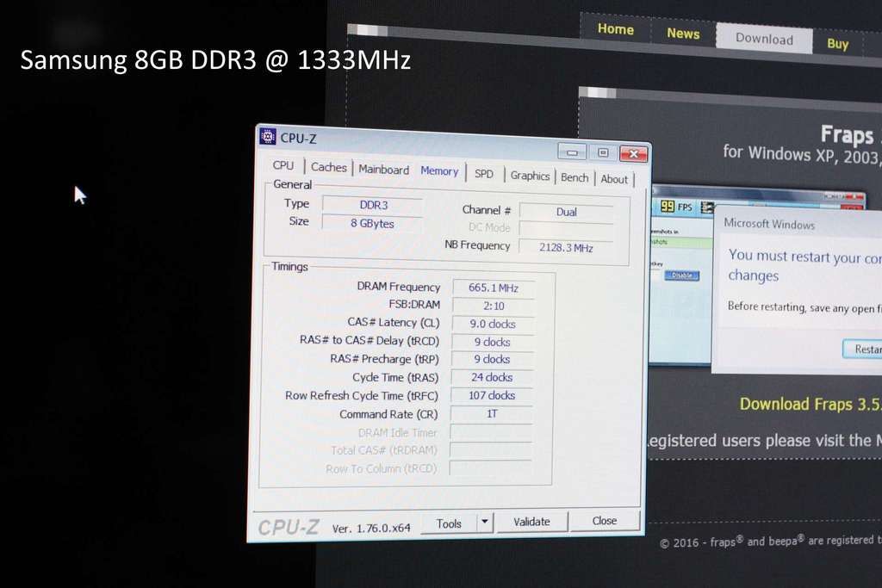Viewport: 882px width, 588px height.
Task: Click the Tools button
Action: (449, 523)
